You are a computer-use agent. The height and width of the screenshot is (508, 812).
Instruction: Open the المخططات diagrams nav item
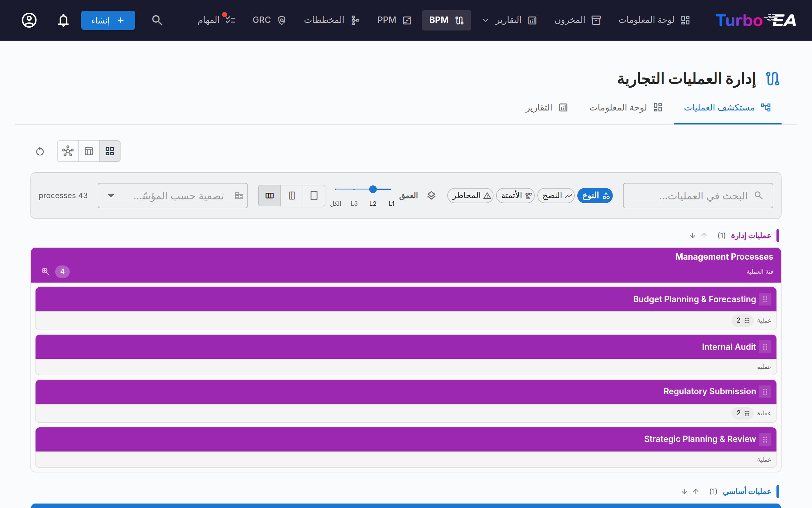[x=331, y=20]
